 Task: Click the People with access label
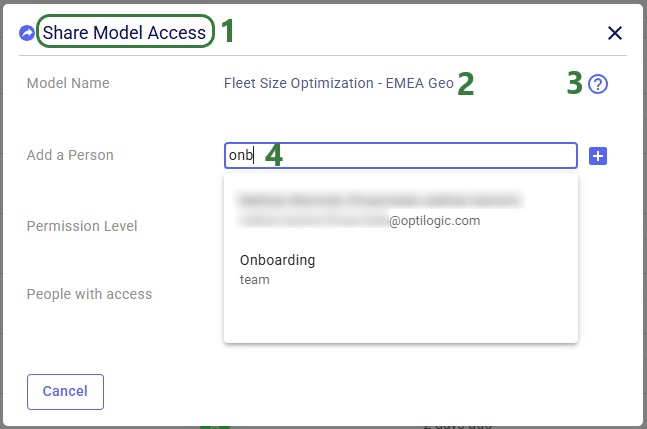point(89,294)
